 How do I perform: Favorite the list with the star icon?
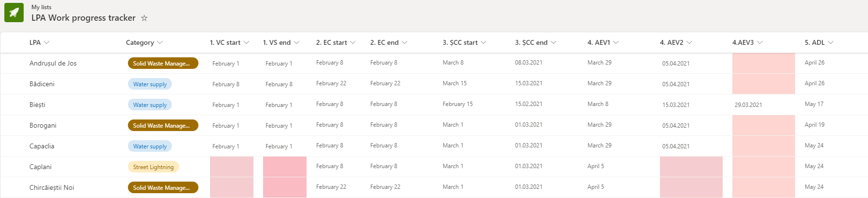[x=144, y=18]
